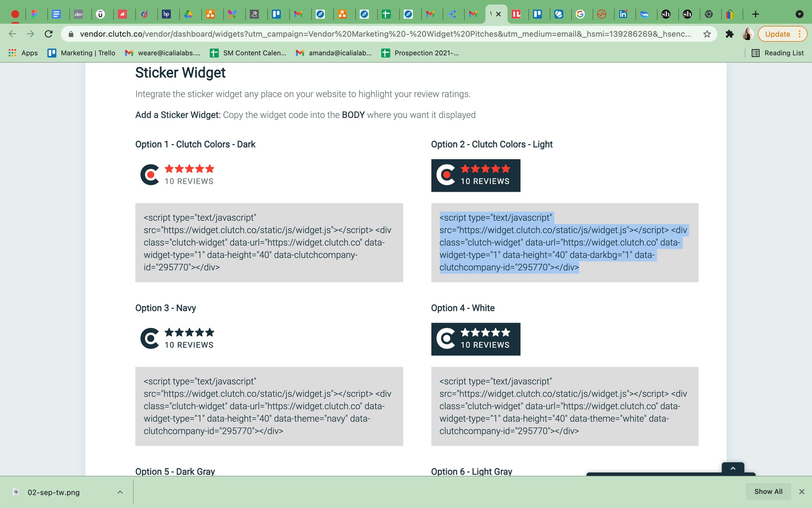
Task: Bookmark this page with the star icon
Action: click(706, 34)
